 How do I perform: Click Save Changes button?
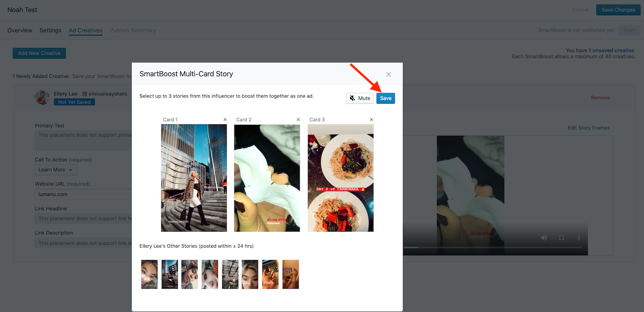tap(618, 10)
